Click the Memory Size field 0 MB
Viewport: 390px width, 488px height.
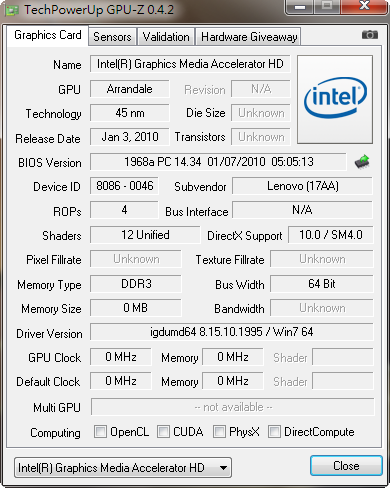click(x=136, y=308)
